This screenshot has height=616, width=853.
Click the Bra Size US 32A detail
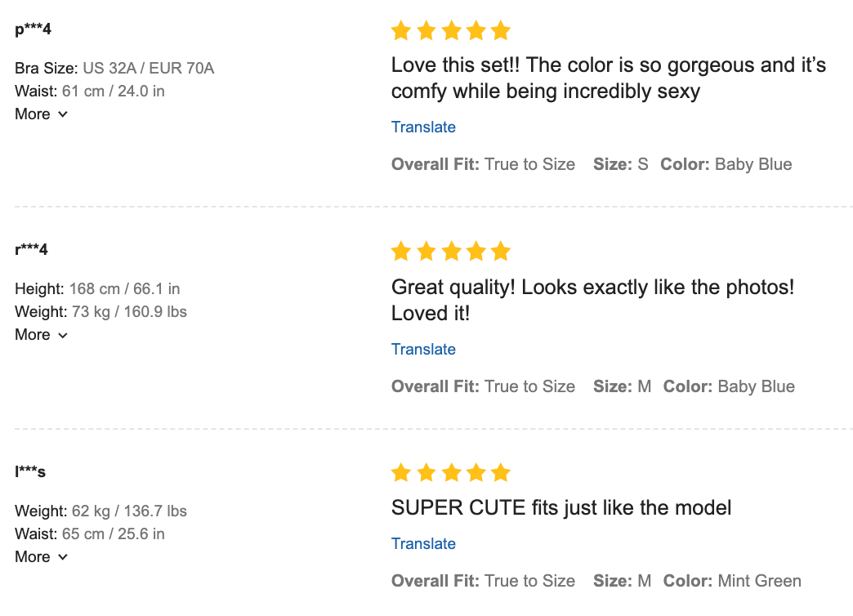(114, 68)
